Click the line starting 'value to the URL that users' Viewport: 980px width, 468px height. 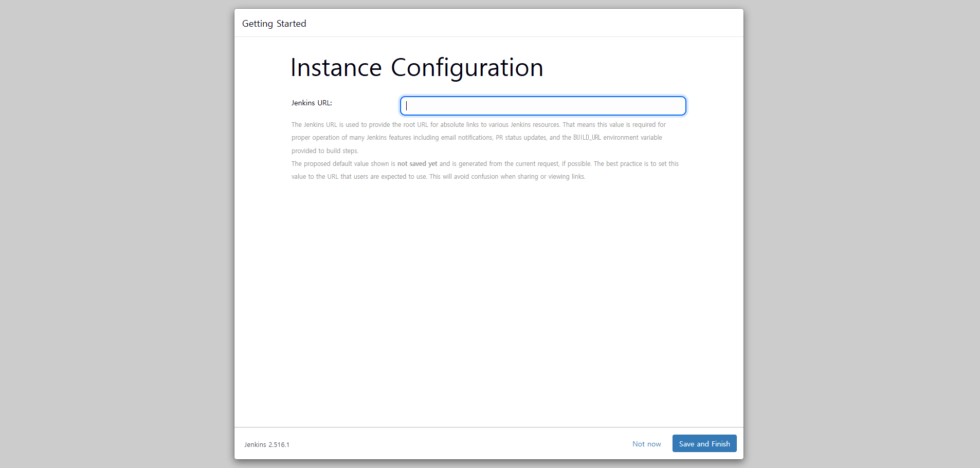coord(439,177)
